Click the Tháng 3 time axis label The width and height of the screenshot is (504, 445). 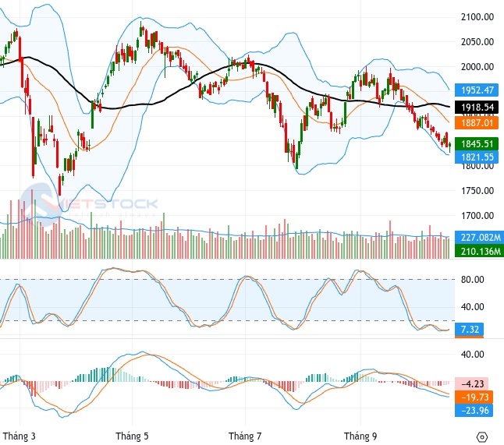pos(20,436)
